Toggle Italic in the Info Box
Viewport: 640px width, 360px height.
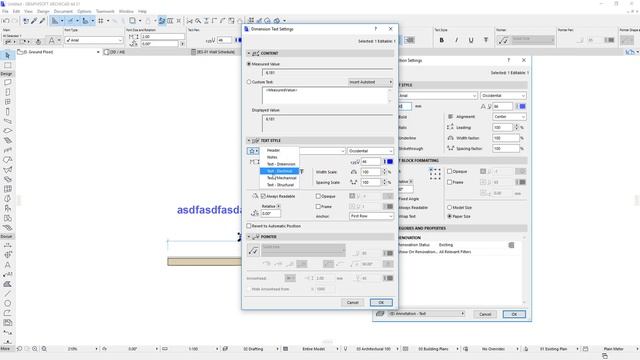[456, 40]
